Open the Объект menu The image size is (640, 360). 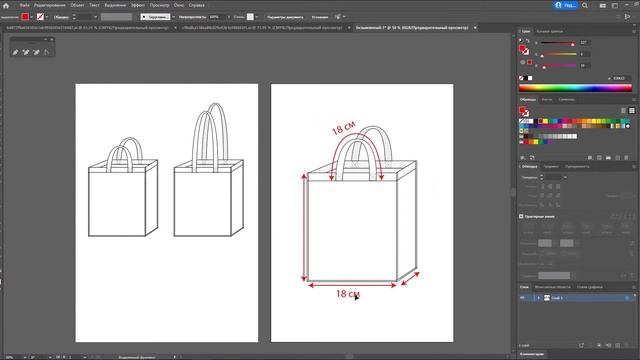click(77, 5)
